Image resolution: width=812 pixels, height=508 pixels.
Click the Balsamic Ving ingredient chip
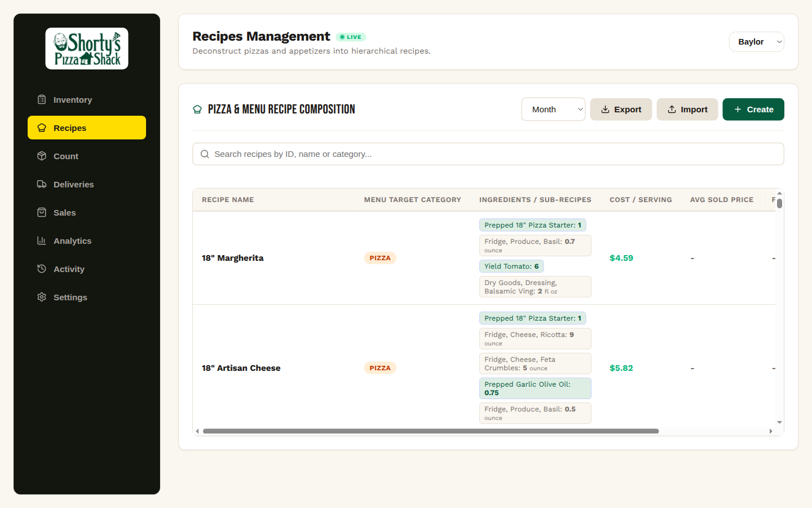[535, 287]
